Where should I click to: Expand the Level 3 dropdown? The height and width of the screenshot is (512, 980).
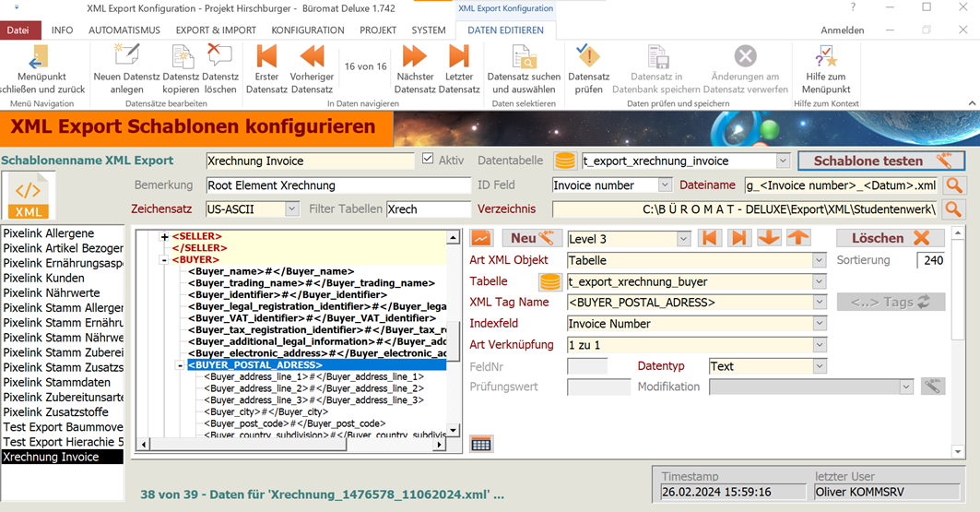tap(683, 239)
